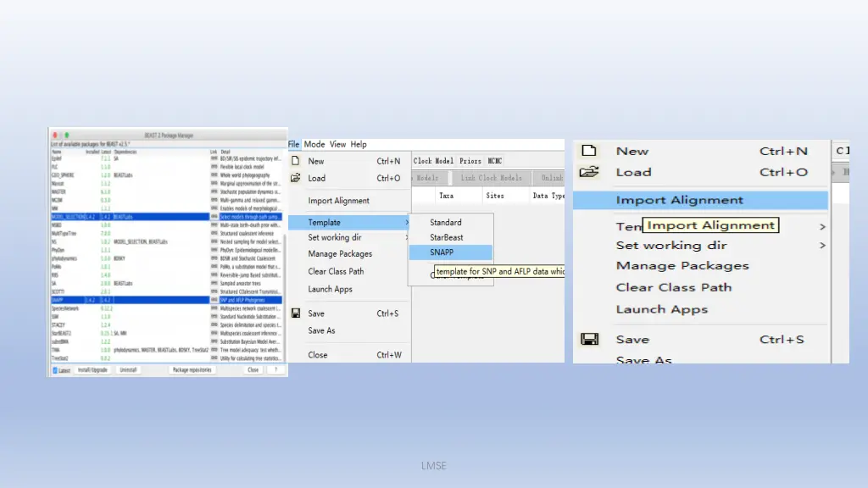Click the green zoom dot of Package Manager
868x488 pixels.
click(x=67, y=135)
